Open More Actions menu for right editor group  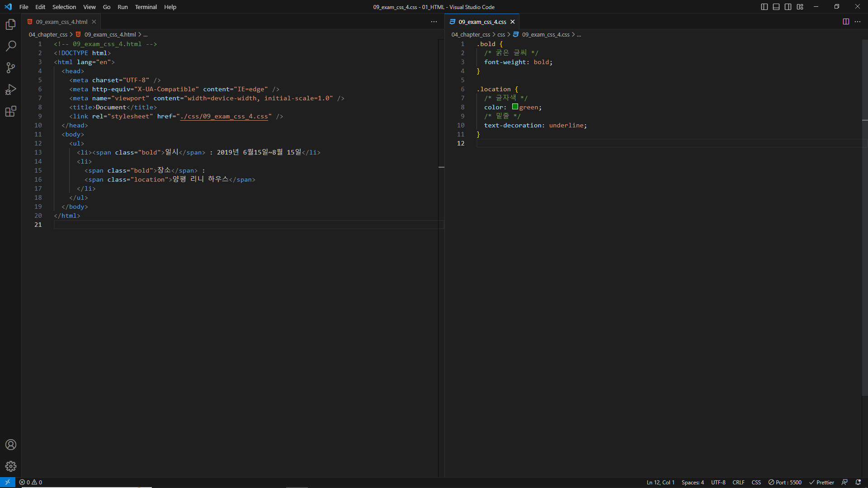(x=858, y=22)
